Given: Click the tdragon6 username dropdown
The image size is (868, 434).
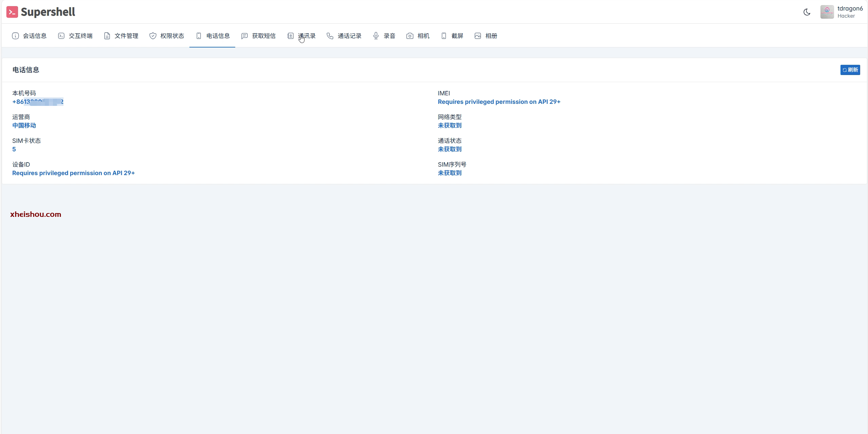Looking at the screenshot, I should (x=850, y=9).
